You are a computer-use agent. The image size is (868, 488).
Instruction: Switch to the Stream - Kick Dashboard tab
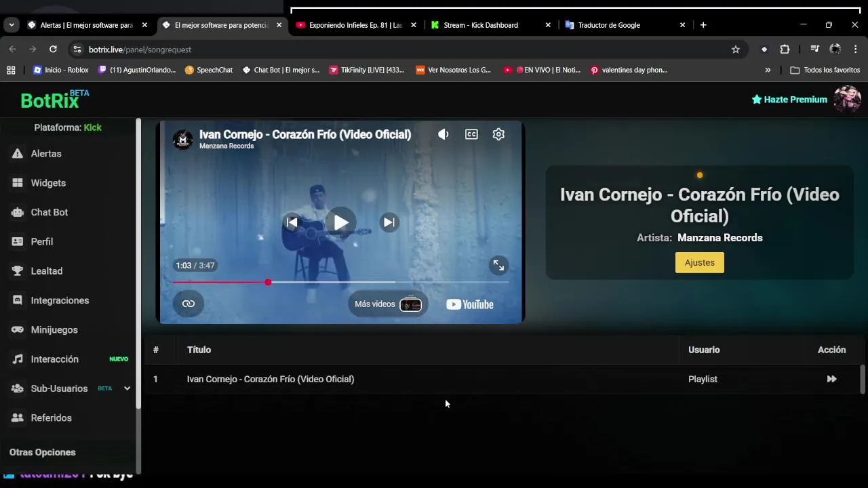[x=490, y=25]
